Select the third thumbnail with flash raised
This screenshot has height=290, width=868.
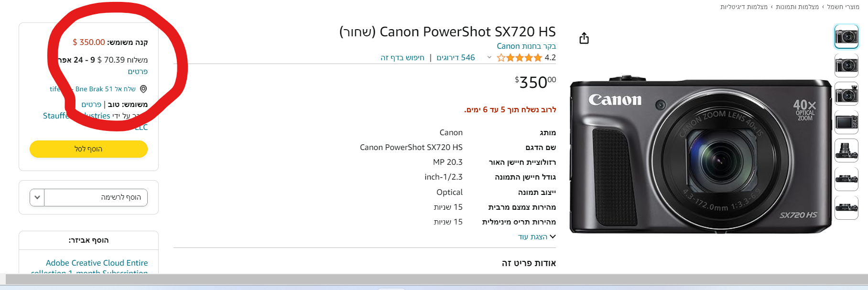click(x=846, y=94)
